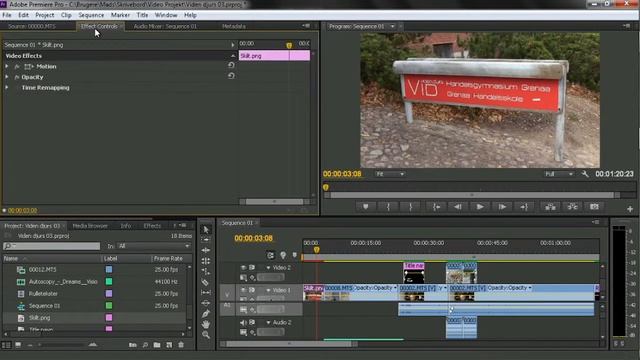Open the Fit zoom level dropdown
Viewport: 640px width, 360px height.
coord(390,174)
